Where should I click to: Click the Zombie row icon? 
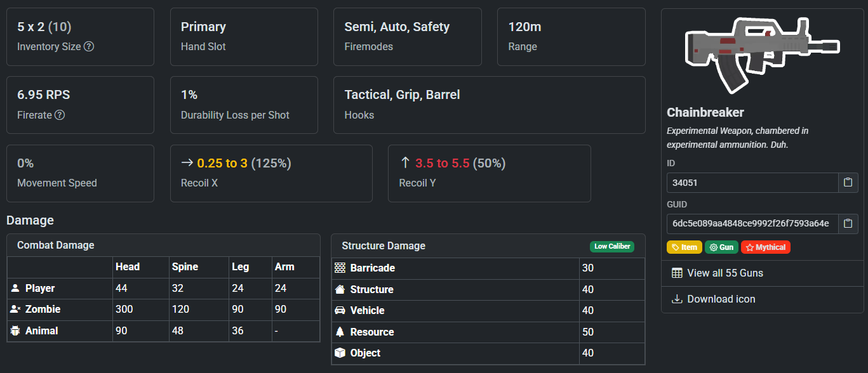pos(16,310)
